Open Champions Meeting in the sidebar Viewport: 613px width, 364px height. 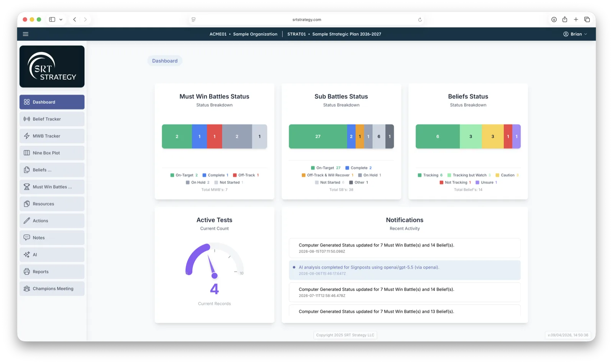point(52,289)
